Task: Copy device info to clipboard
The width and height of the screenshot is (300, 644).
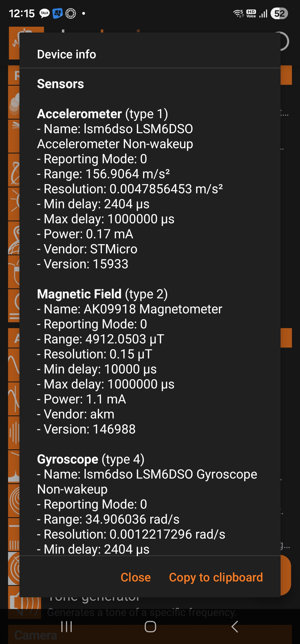Action: (x=216, y=578)
